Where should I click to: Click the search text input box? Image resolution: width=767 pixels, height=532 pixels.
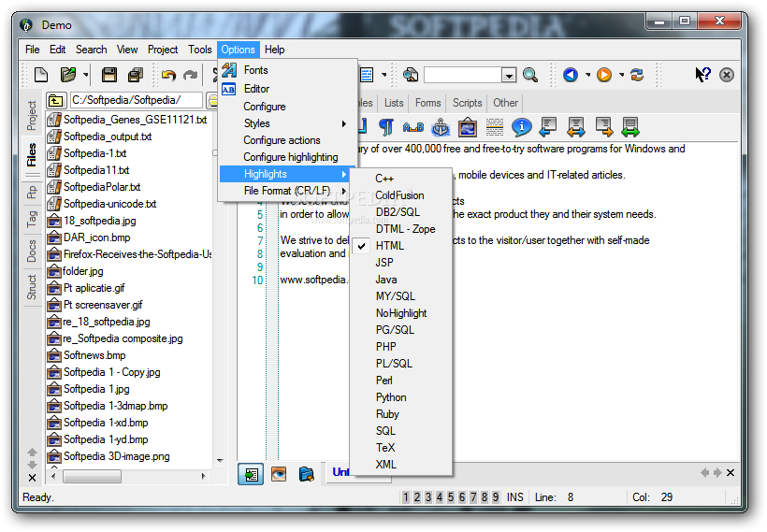[463, 76]
